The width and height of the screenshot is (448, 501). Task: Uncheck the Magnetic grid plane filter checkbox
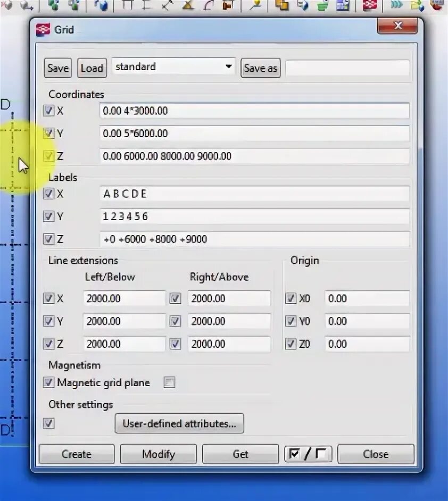click(48, 382)
